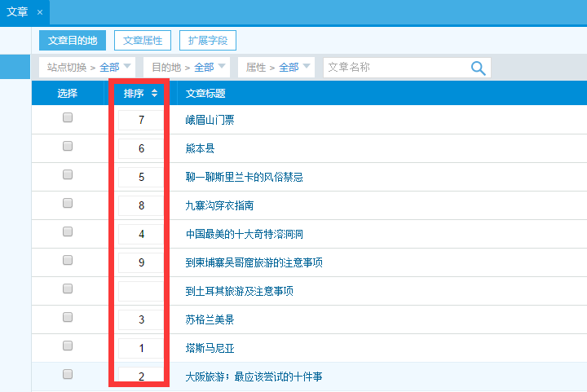The height and width of the screenshot is (392, 587).
Task: Expand the 属性 filter dropdown
Action: point(307,66)
